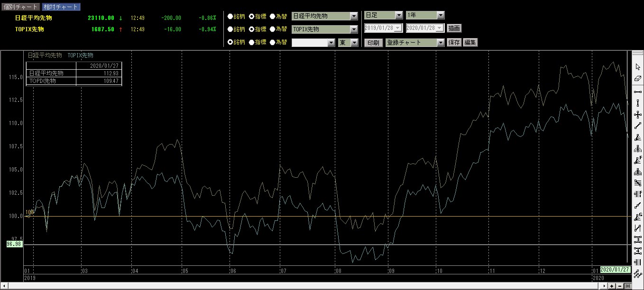Pick the crosshair line tool
The height and width of the screenshot is (290, 644).
click(x=638, y=114)
